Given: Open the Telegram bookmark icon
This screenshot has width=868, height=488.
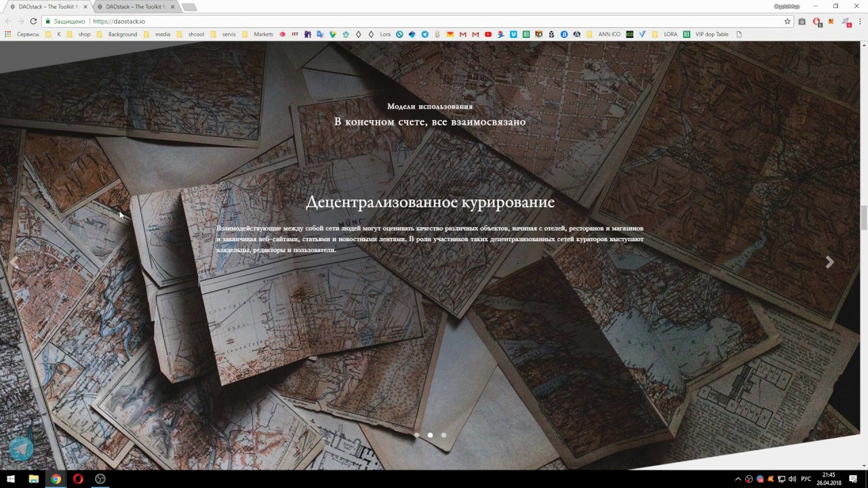Looking at the screenshot, I should [425, 34].
